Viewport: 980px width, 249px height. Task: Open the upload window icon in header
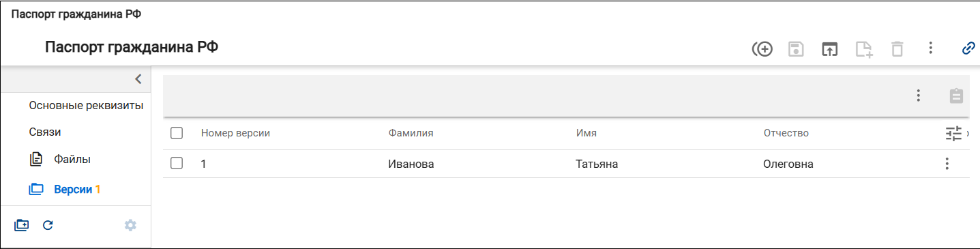829,48
